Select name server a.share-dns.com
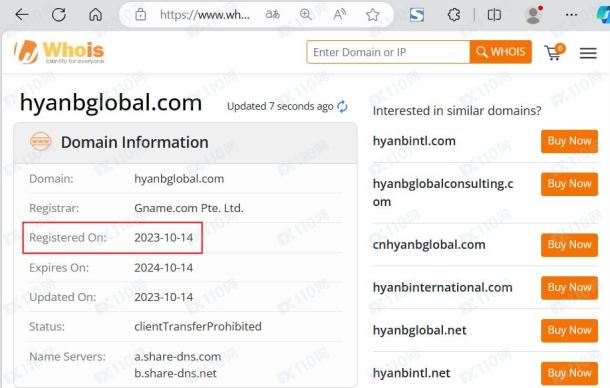610x388 pixels. (177, 356)
